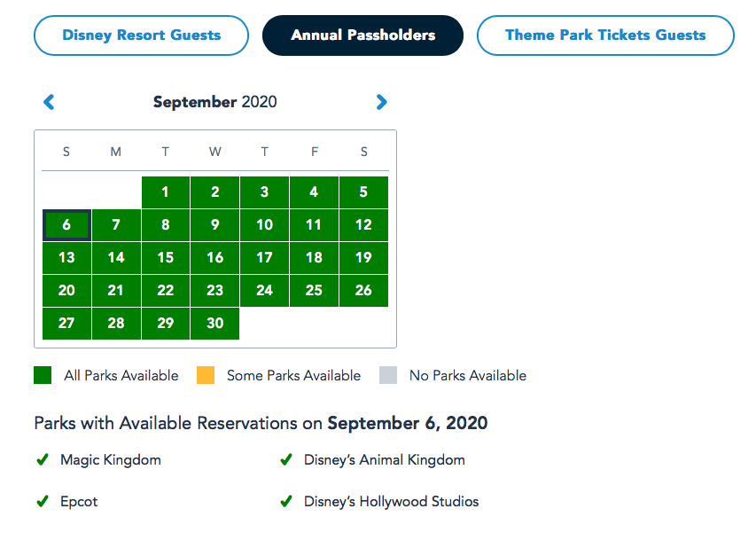Select September 1 on the calendar

166,192
